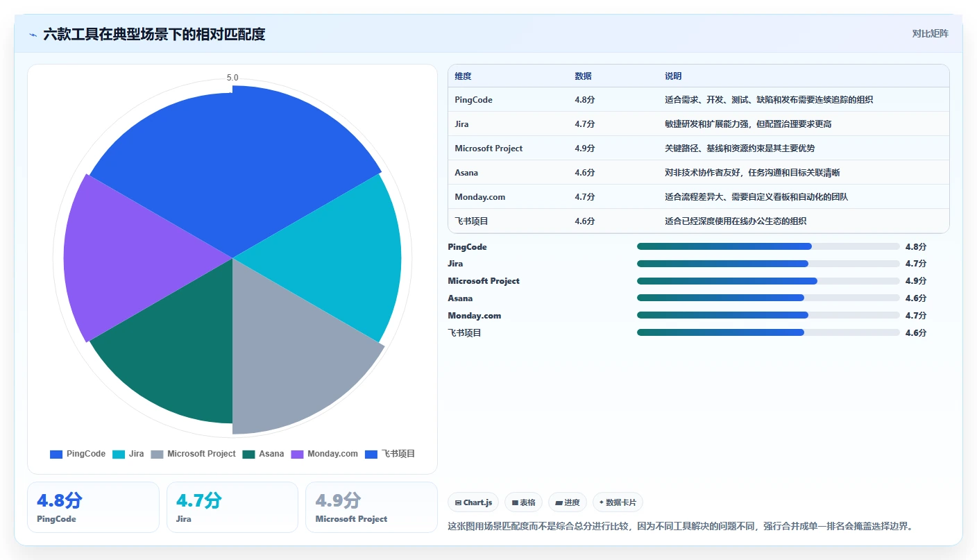Viewport: 977px width, 560px height.
Task: Click the Monday.com label in the progress list
Action: click(x=474, y=316)
